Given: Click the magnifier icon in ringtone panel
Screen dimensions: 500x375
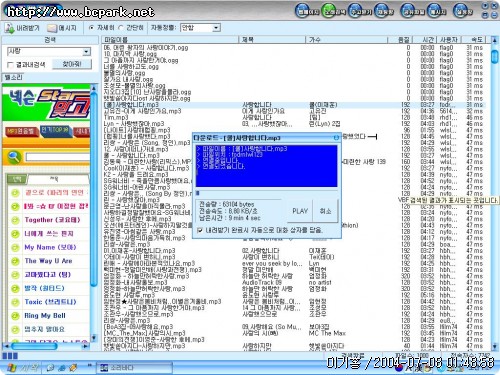Looking at the screenshot, I should point(14,157).
